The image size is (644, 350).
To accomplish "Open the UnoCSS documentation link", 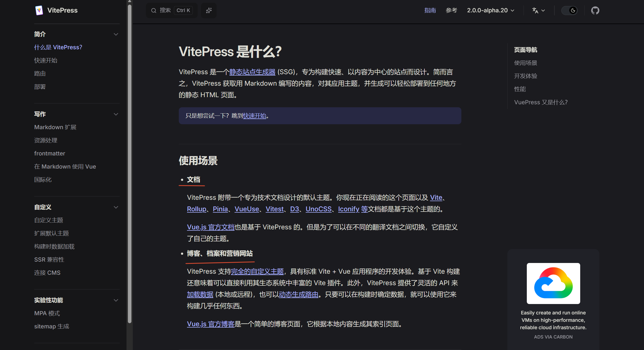I will click(x=318, y=209).
